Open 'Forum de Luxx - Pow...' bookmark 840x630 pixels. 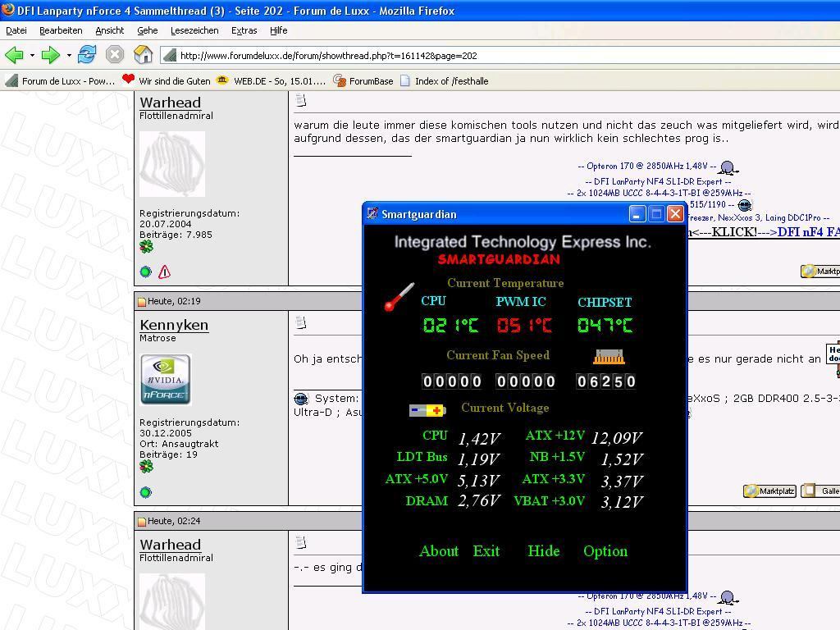(61, 81)
